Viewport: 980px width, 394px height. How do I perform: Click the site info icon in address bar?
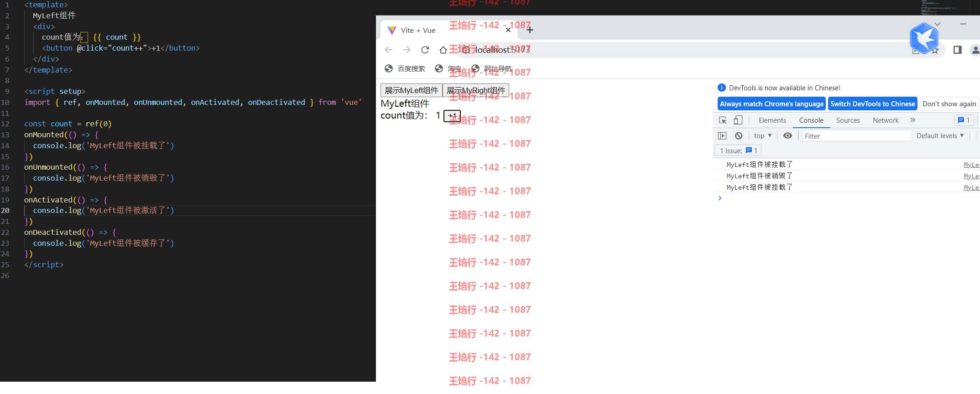coord(465,50)
